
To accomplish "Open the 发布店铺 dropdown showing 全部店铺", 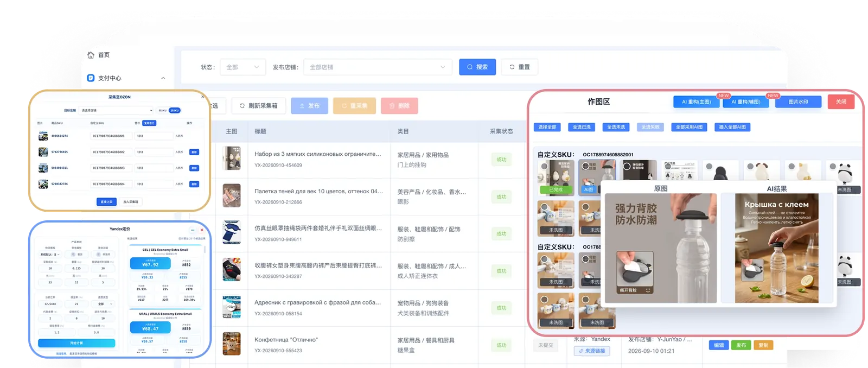I will (x=378, y=67).
